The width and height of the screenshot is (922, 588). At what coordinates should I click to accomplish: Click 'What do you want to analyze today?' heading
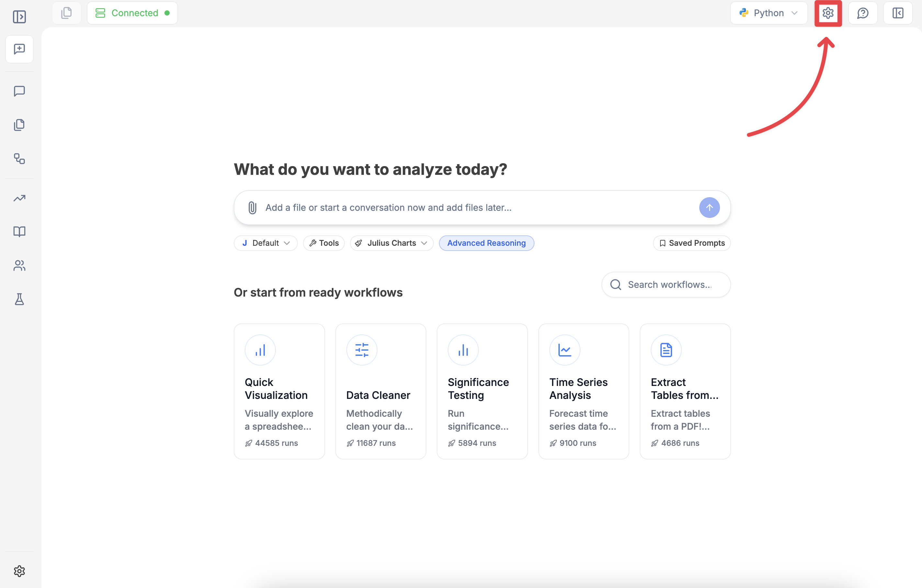370,169
